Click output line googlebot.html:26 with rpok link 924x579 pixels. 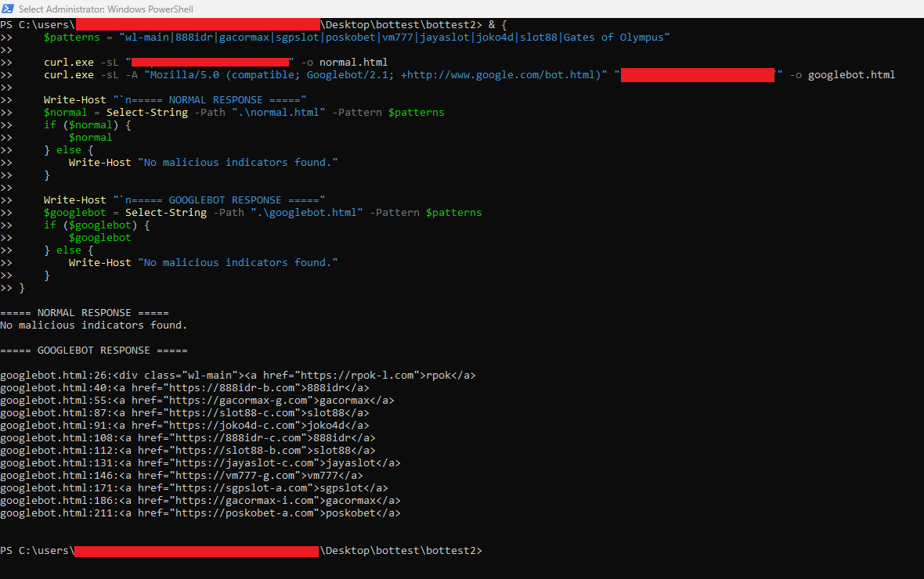pyautogui.click(x=238, y=376)
